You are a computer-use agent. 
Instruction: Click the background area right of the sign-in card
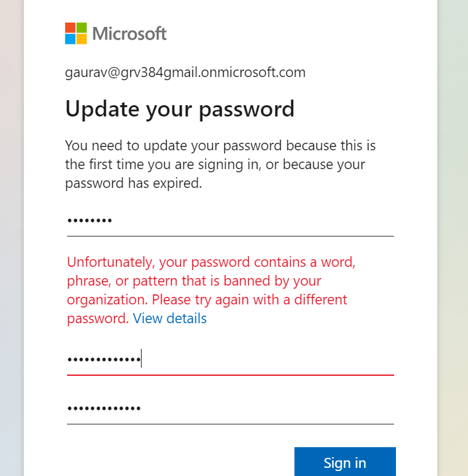(453, 238)
